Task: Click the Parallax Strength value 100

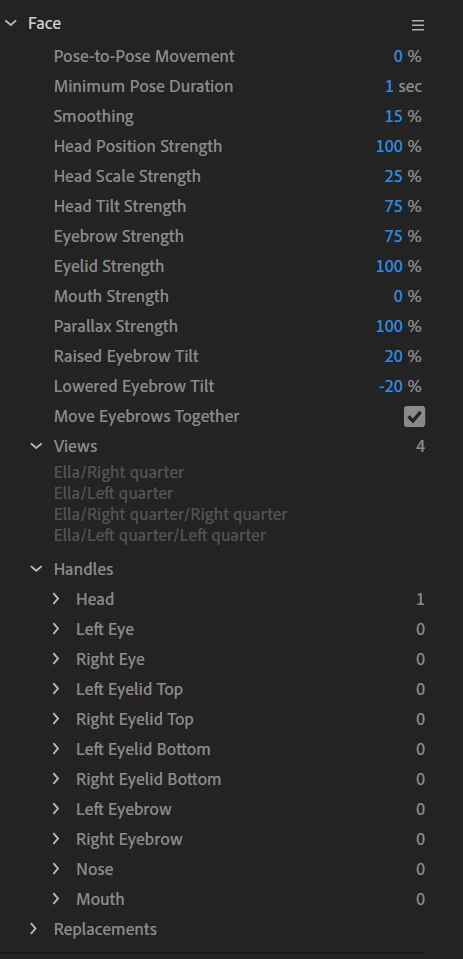Action: 389,326
